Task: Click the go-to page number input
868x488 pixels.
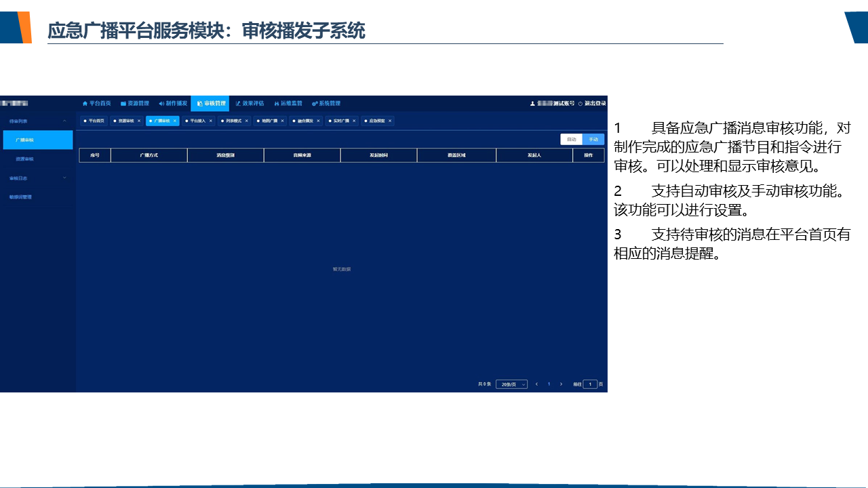Action: pyautogui.click(x=590, y=384)
